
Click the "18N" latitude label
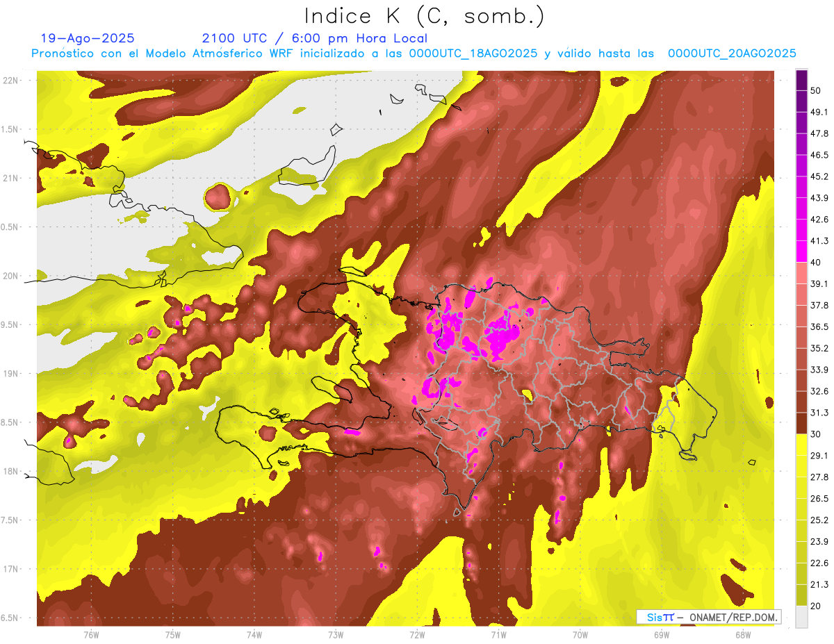pos(10,471)
